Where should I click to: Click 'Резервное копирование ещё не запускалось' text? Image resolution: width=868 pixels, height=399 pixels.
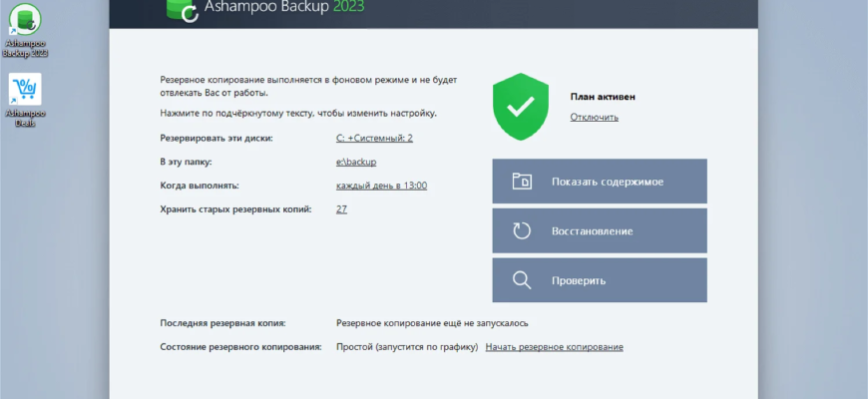pos(432,322)
